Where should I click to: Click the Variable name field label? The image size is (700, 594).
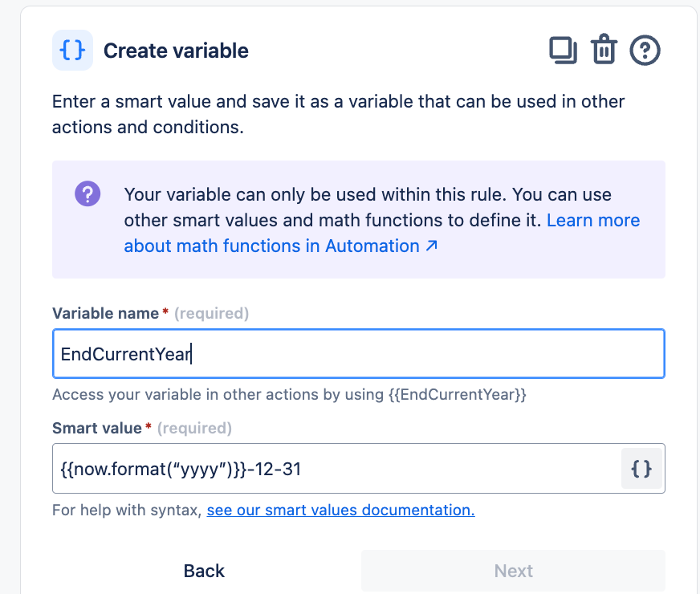(x=105, y=314)
